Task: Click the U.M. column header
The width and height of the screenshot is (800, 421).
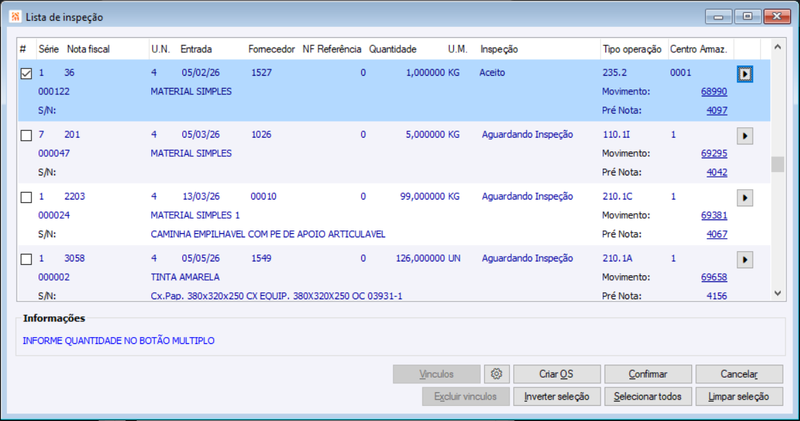Action: pos(458,49)
